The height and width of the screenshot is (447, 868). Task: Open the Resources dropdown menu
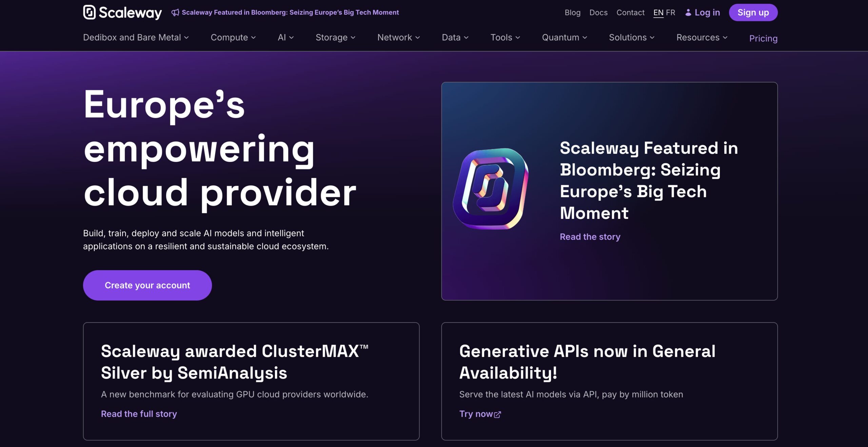[x=702, y=37]
